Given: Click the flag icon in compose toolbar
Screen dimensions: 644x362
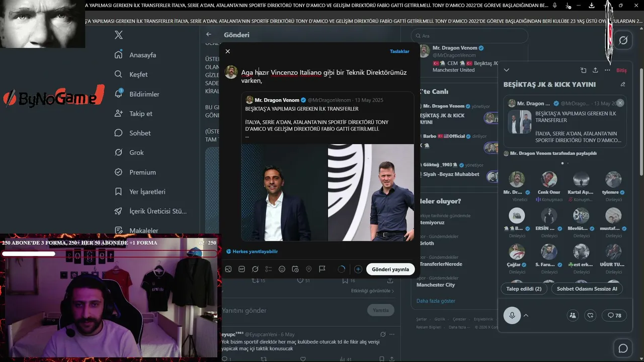Looking at the screenshot, I should click(x=323, y=269).
